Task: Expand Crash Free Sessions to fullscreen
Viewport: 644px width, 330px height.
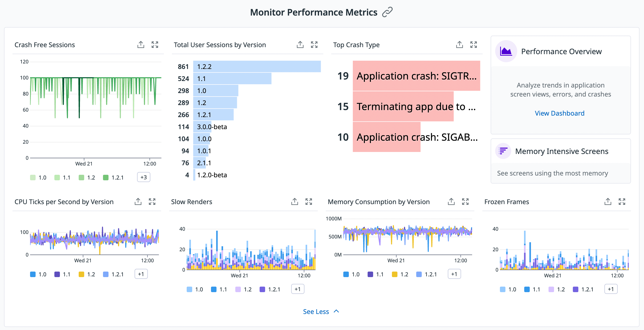Action: click(155, 44)
